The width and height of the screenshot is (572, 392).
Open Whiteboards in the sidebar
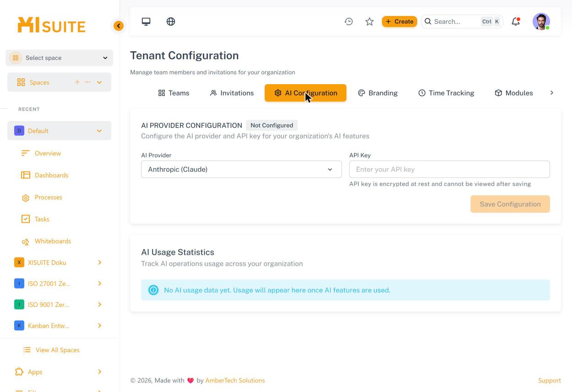coord(53,241)
